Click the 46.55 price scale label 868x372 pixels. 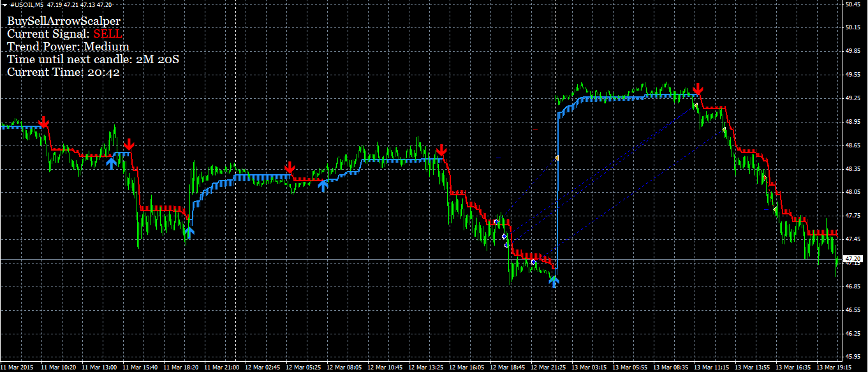pos(853,310)
